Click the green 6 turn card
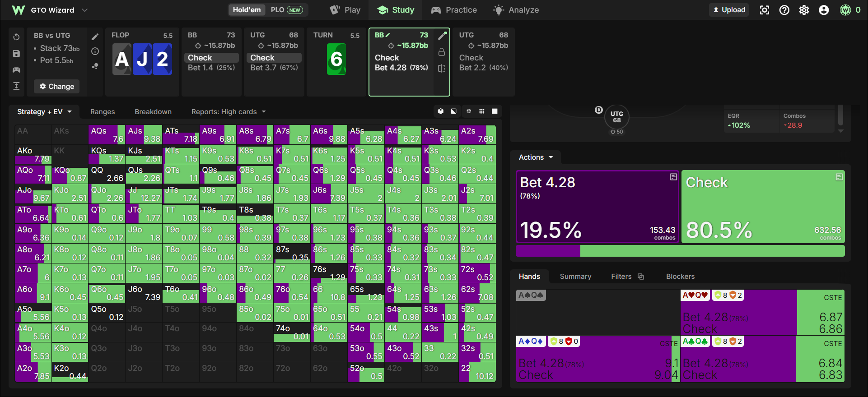 [x=336, y=59]
